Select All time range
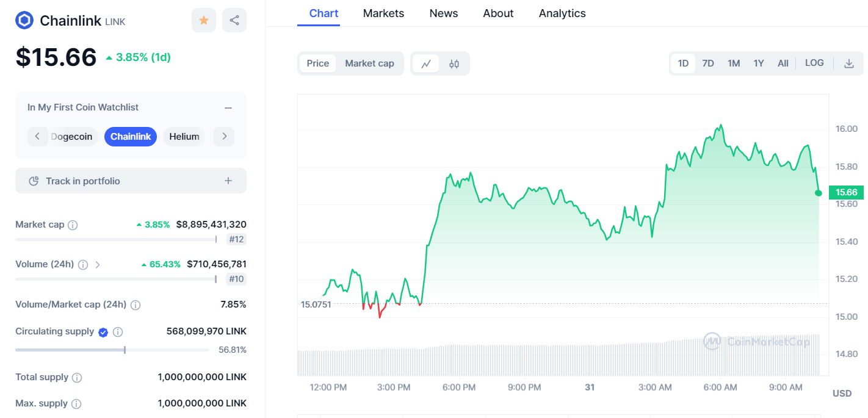 point(783,63)
